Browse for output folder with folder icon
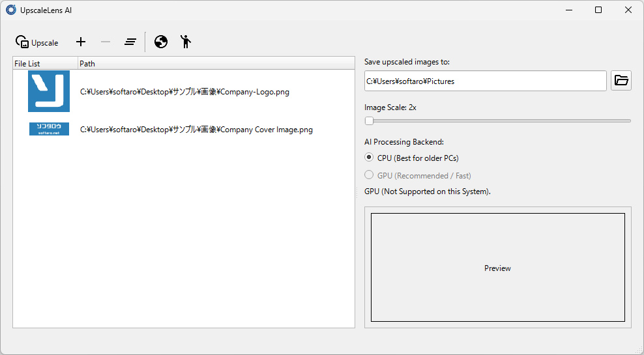The image size is (644, 355). (621, 81)
